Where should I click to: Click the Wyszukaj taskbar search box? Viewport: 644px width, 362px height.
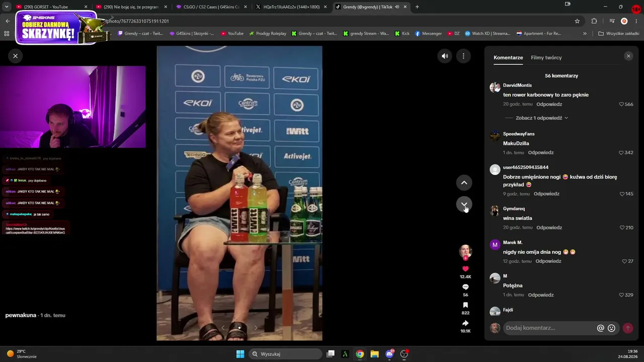click(x=285, y=354)
